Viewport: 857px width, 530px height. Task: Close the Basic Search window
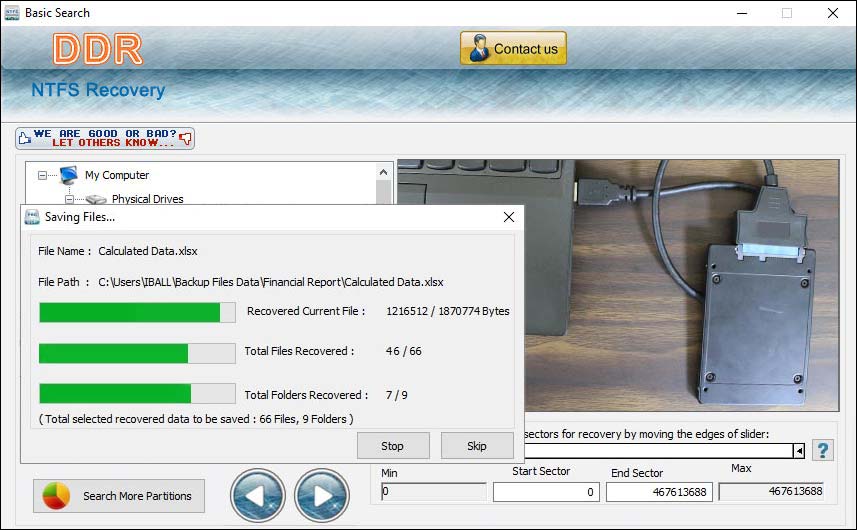(833, 13)
